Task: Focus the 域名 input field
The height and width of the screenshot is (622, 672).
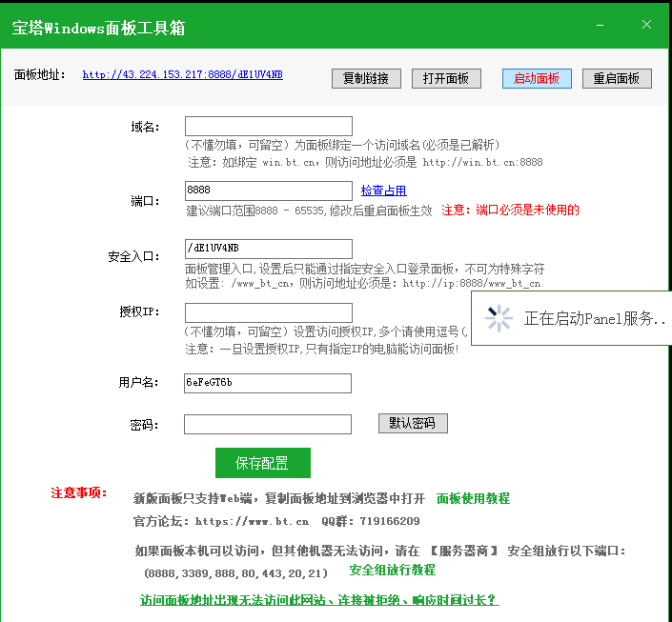Action: pos(269,127)
